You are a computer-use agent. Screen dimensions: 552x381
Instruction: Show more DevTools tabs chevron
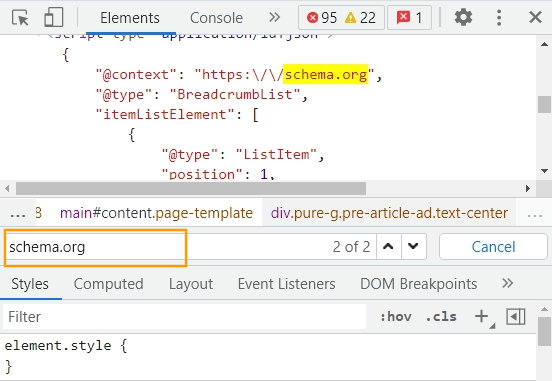point(274,17)
